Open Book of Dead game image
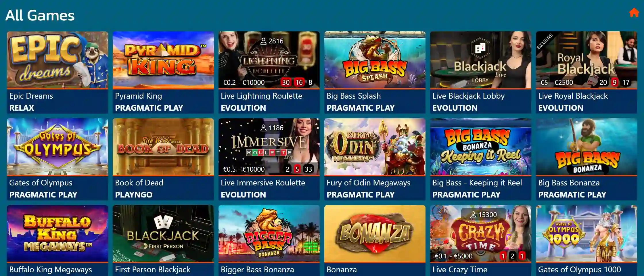 click(163, 147)
